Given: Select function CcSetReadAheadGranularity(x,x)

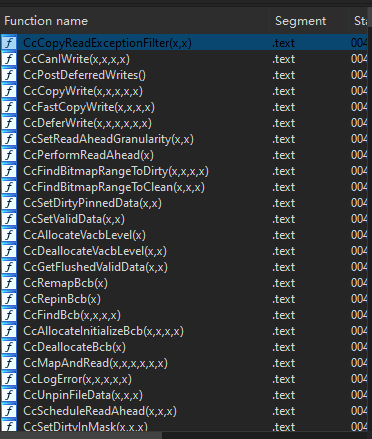Looking at the screenshot, I should 108,139.
